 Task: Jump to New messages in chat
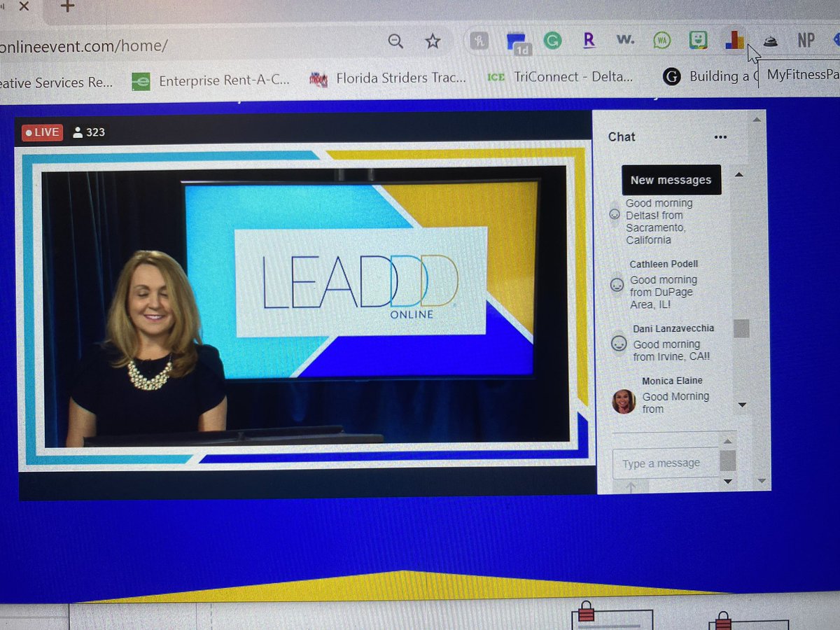pyautogui.click(x=671, y=180)
